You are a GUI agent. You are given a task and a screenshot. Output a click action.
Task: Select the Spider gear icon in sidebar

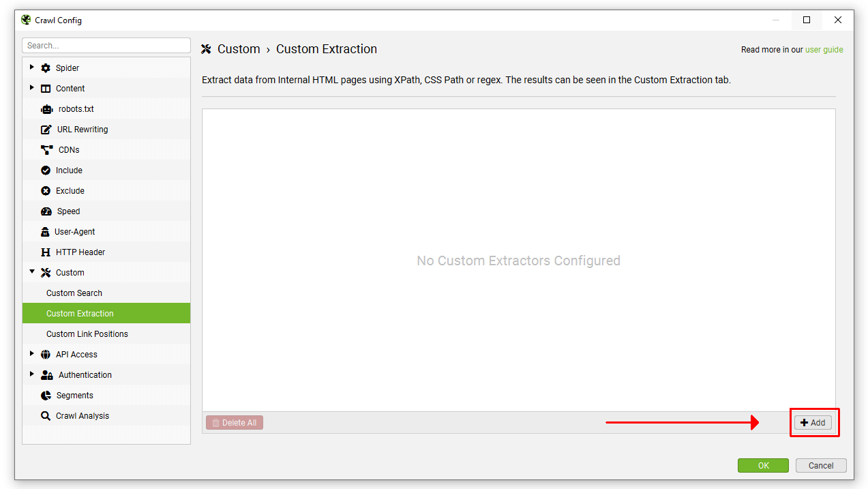[x=46, y=68]
